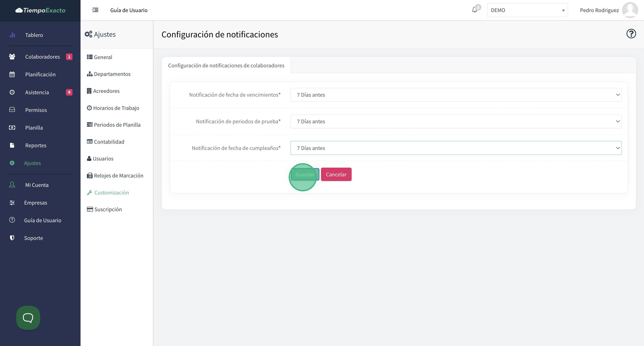Go to Colaboradores in sidebar

(x=42, y=57)
